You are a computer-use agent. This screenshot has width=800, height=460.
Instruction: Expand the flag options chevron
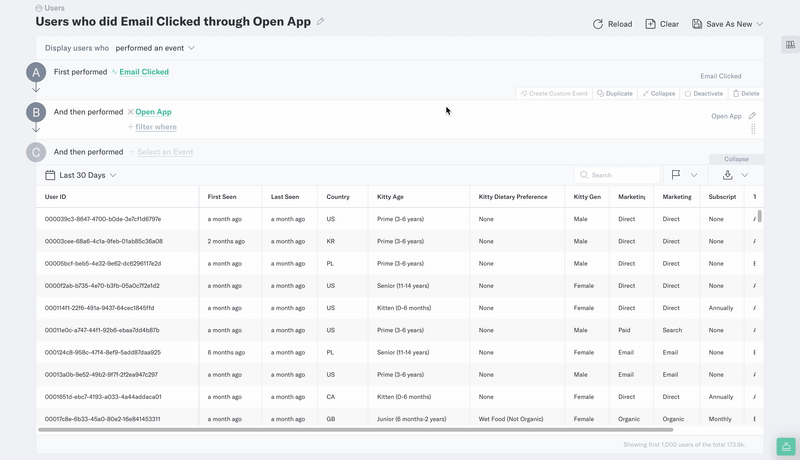click(x=694, y=175)
